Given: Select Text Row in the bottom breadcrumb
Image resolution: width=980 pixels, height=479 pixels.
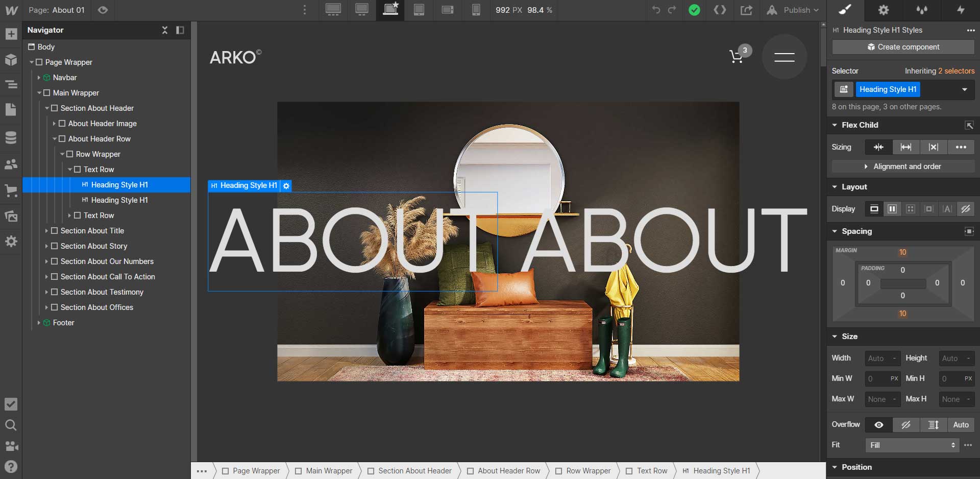Looking at the screenshot, I should [651, 471].
